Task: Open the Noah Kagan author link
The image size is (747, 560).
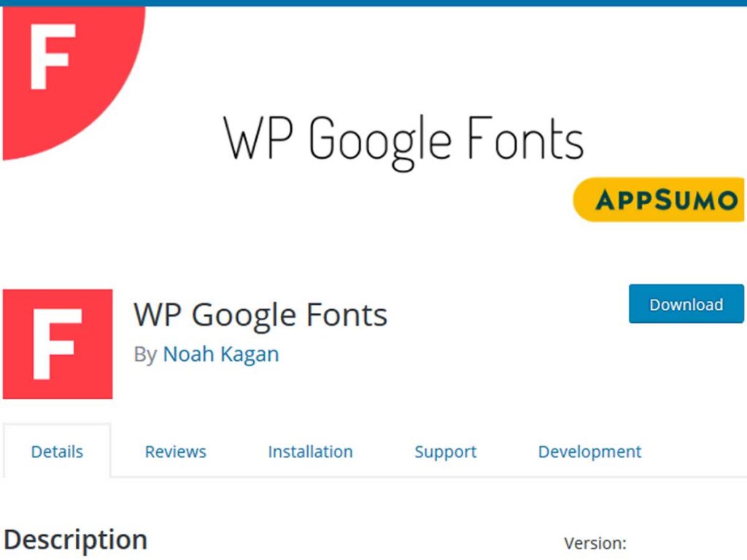Action: click(221, 354)
